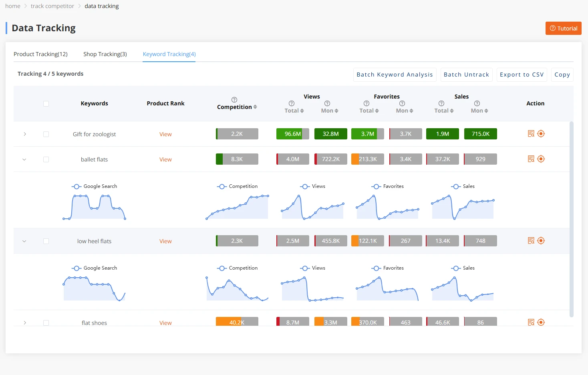
Task: Click the help icon above Views Total
Action: tap(291, 103)
